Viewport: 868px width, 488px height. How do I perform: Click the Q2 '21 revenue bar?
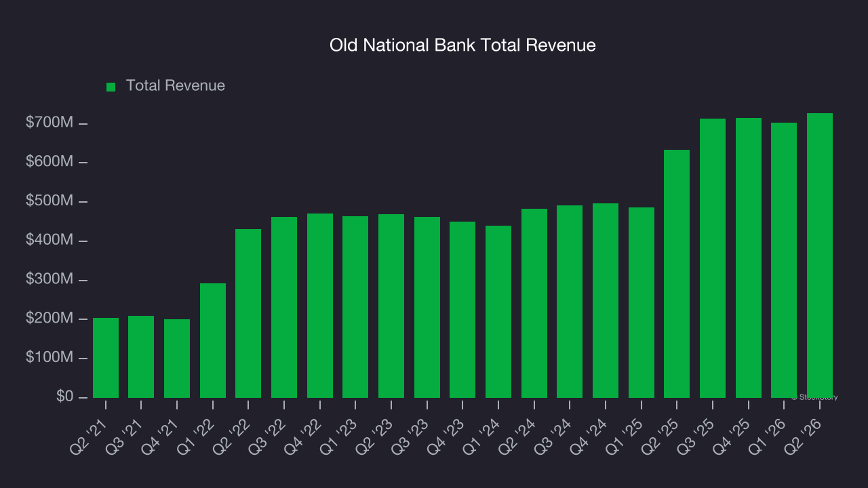tap(106, 358)
